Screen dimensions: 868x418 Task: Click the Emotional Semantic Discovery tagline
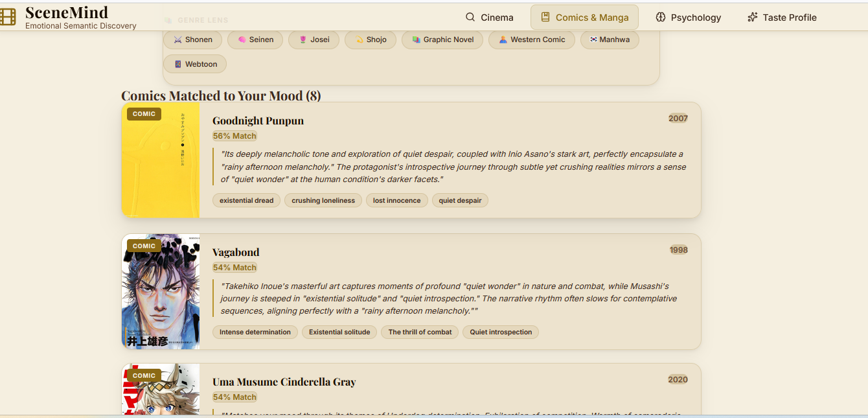pyautogui.click(x=81, y=26)
